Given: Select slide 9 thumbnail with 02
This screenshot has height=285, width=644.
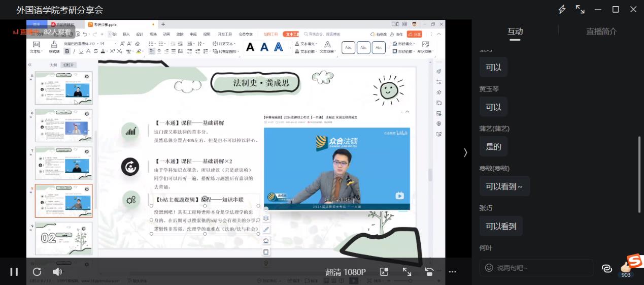Looking at the screenshot, I should [x=63, y=238].
